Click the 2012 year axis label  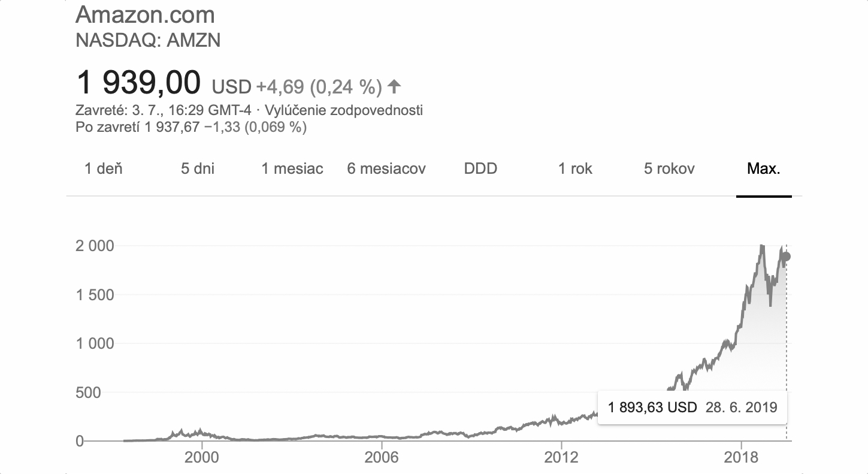tap(561, 458)
